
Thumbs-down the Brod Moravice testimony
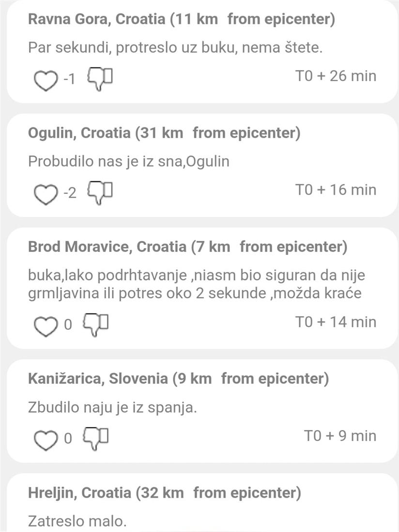[95, 325]
